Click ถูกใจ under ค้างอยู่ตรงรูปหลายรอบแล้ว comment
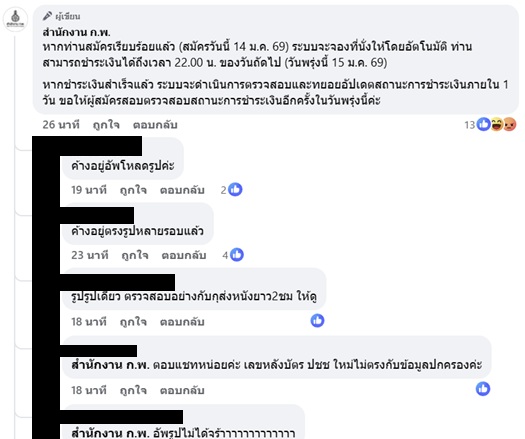This screenshot has width=525, height=439. point(135,255)
